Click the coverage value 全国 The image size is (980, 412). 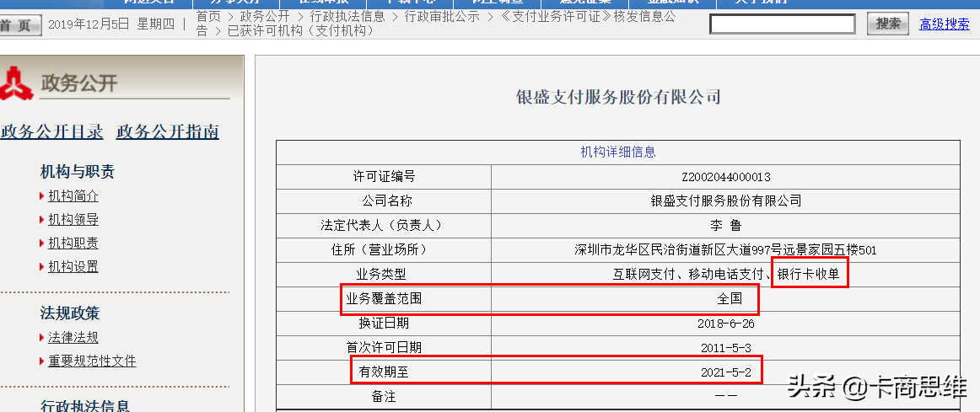pyautogui.click(x=730, y=298)
